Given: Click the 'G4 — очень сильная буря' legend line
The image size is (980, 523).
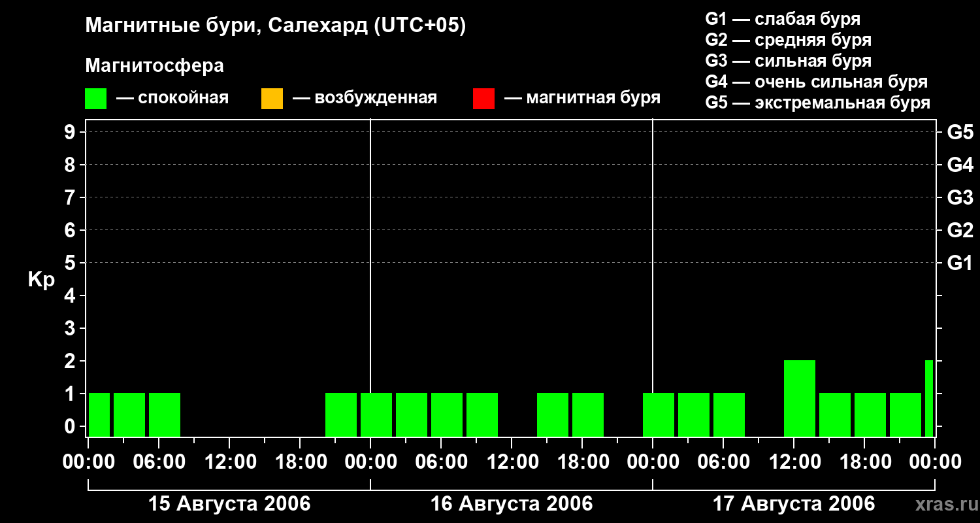Looking at the screenshot, I should [817, 82].
